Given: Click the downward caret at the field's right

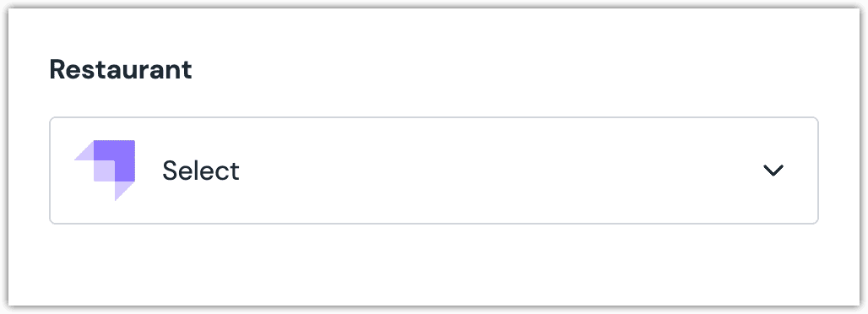Looking at the screenshot, I should (x=773, y=171).
